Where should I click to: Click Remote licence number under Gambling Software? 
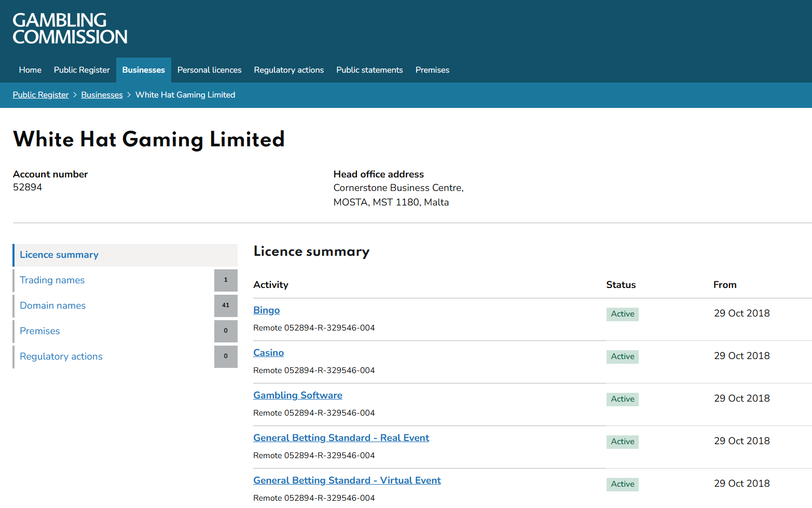pyautogui.click(x=314, y=413)
